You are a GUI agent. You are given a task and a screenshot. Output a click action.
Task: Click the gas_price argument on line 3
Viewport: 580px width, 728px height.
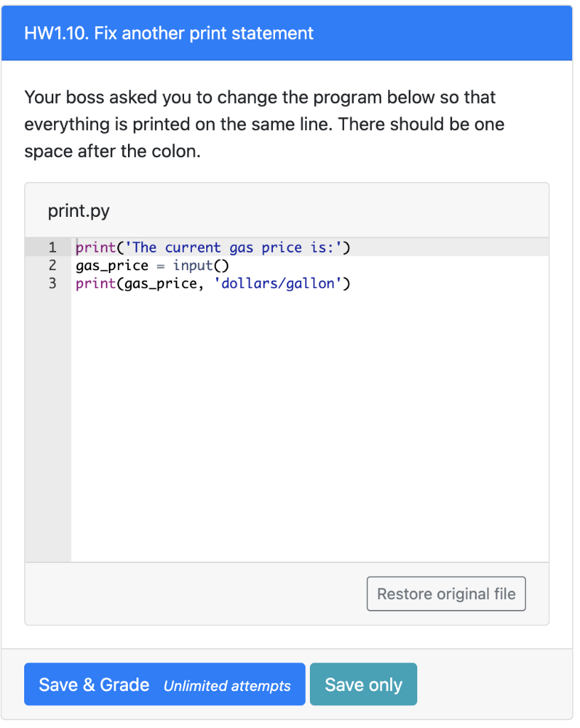(x=156, y=283)
